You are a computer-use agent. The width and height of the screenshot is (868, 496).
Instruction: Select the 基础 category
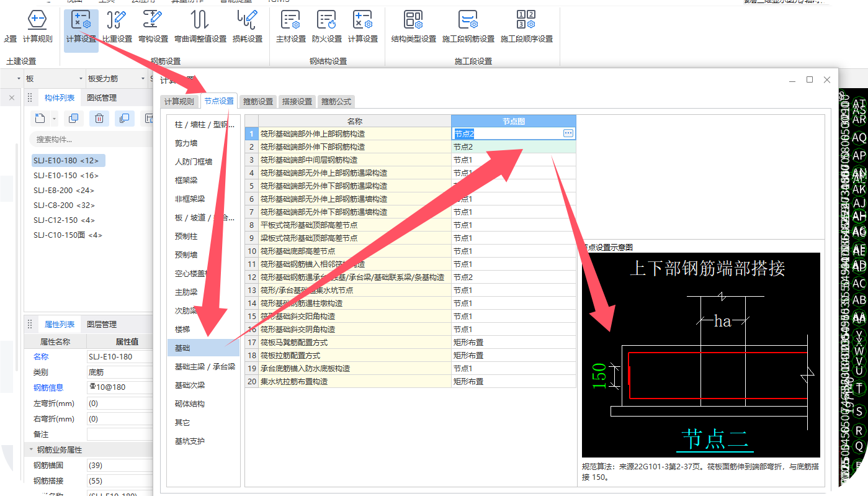pyautogui.click(x=203, y=348)
